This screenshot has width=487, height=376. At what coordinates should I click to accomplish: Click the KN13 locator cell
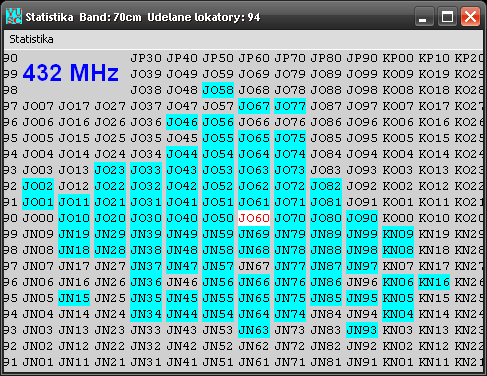434,330
